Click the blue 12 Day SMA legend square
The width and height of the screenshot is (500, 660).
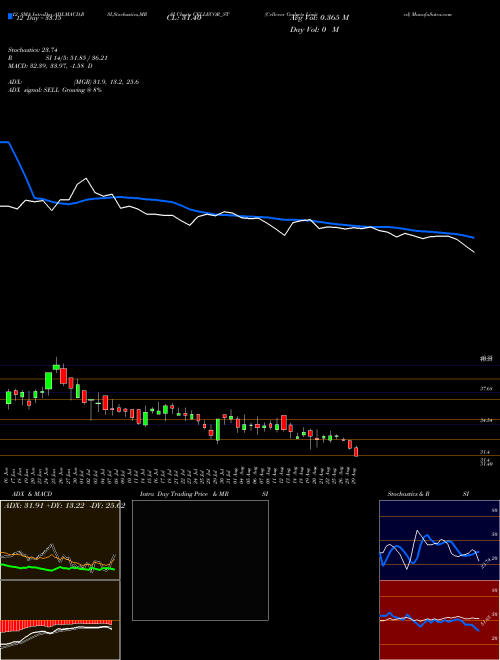10,17
